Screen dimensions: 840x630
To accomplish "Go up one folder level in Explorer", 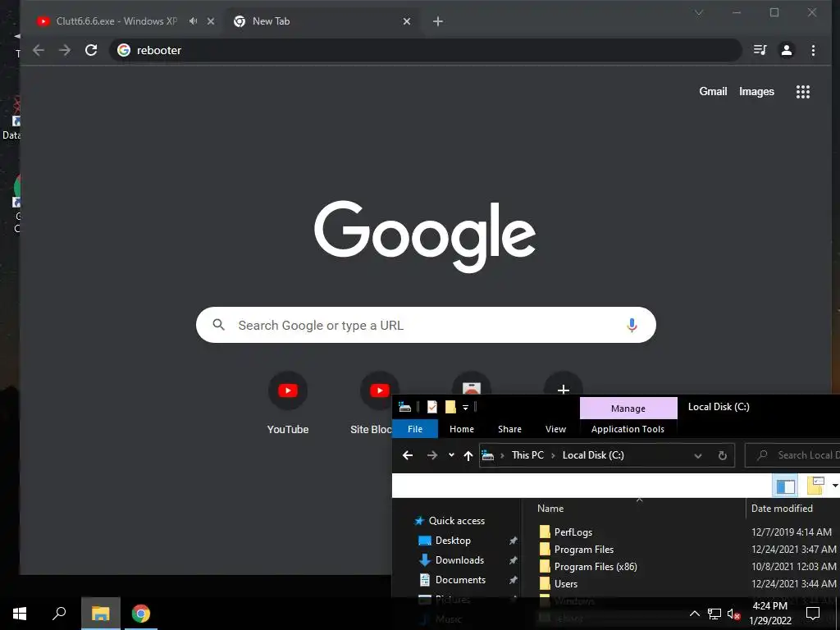I will pos(468,455).
